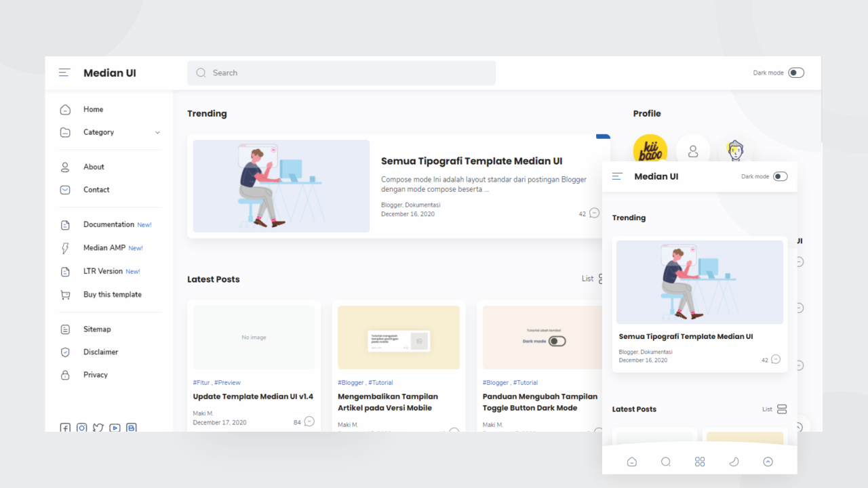Click the Buy this template link
This screenshot has height=488, width=868.
coord(112,294)
